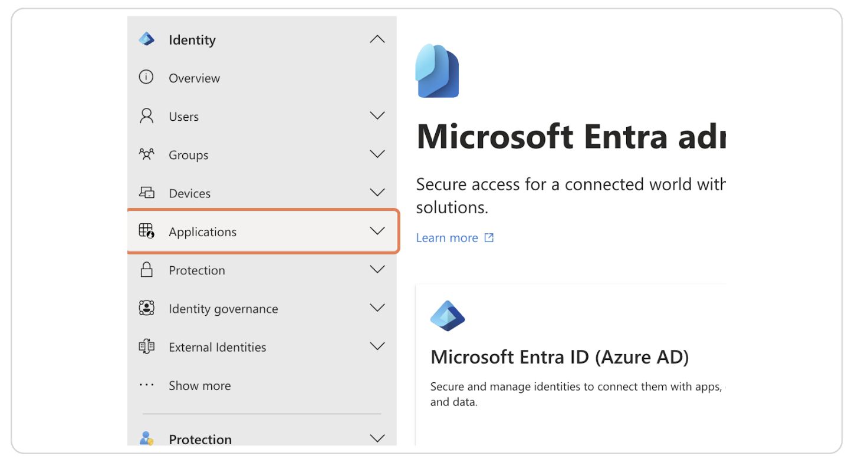The width and height of the screenshot is (868, 476).
Task: Expand the External Identities chevron
Action: [x=377, y=346]
